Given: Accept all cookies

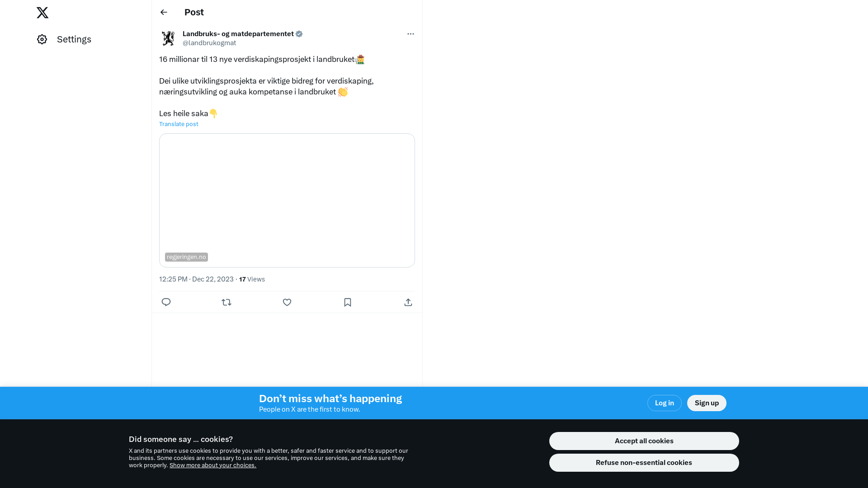Looking at the screenshot, I should 644,441.
